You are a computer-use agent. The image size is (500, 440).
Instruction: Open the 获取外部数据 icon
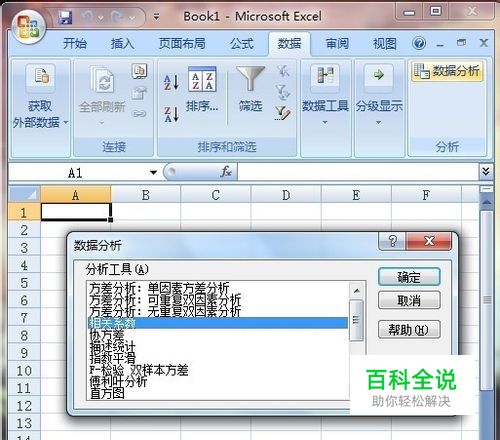(x=42, y=77)
